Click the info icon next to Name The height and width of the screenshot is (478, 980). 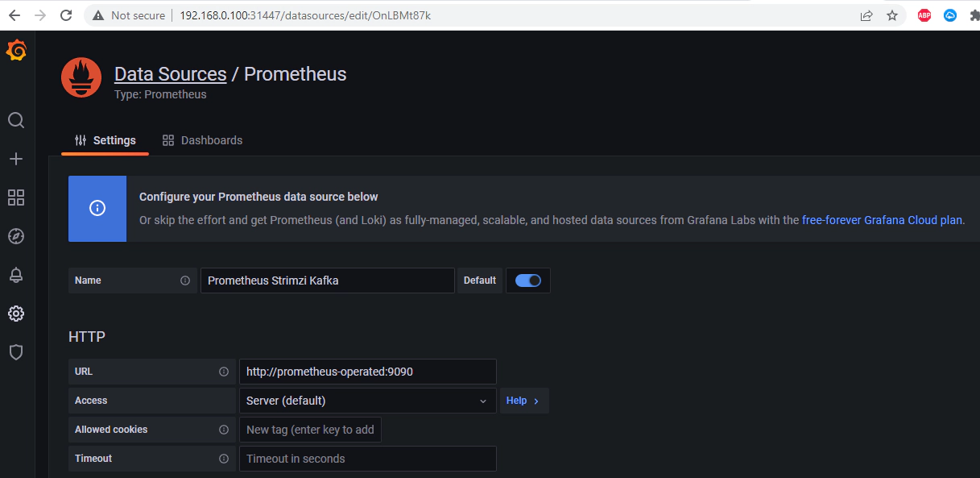[x=185, y=281]
